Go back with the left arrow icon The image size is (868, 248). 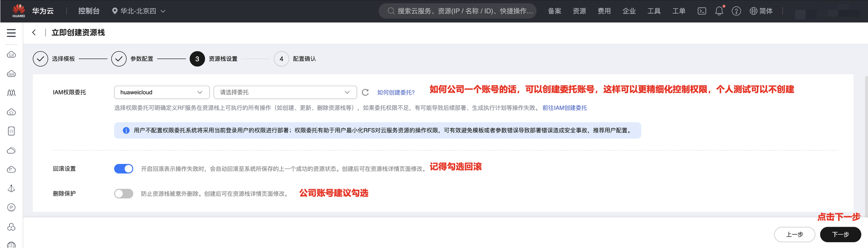coord(34,32)
